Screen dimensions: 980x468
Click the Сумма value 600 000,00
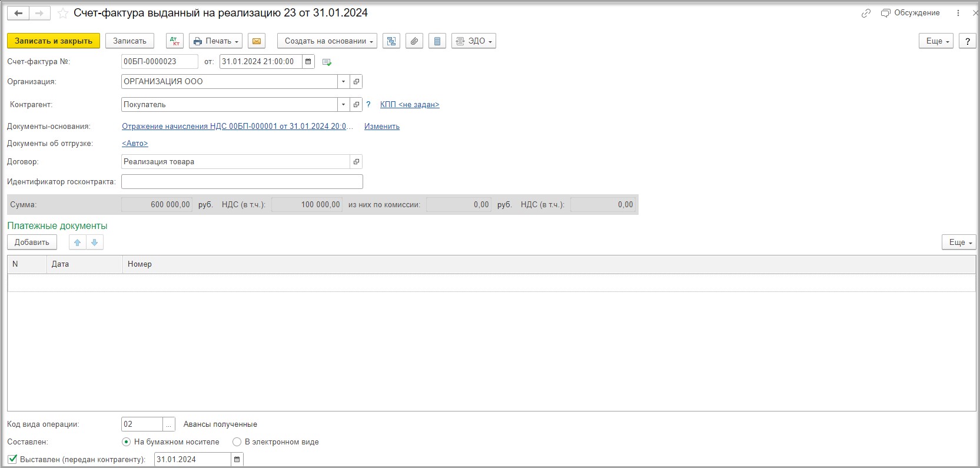click(x=157, y=204)
